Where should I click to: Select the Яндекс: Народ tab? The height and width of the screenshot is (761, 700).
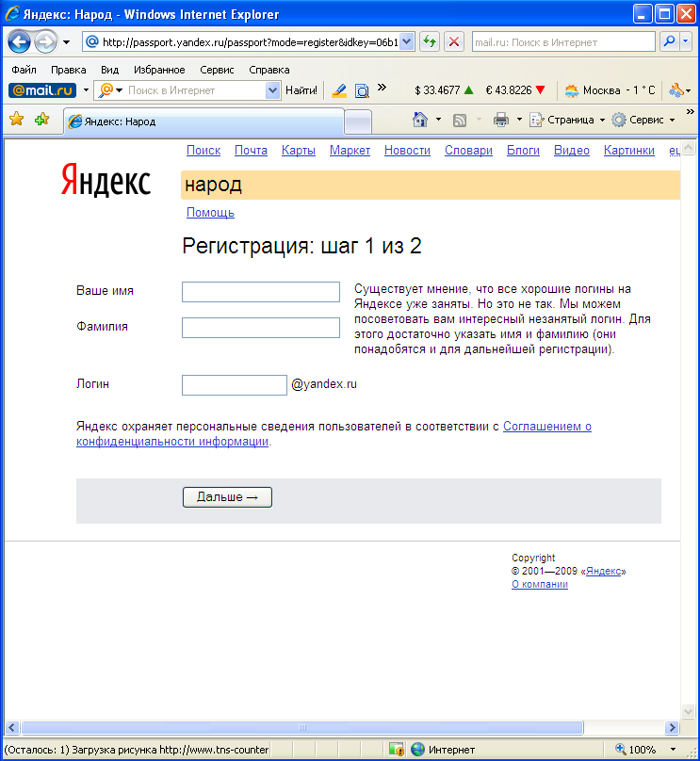(x=203, y=121)
